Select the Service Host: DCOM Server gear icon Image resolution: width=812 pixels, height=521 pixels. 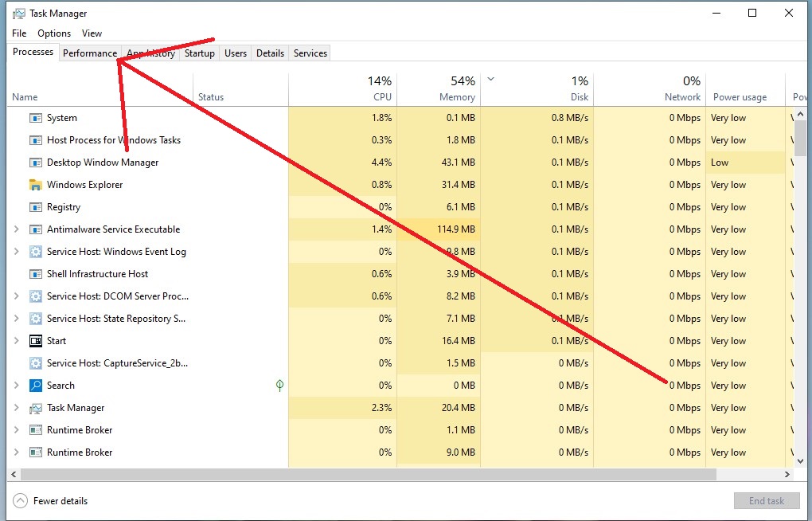coord(35,296)
